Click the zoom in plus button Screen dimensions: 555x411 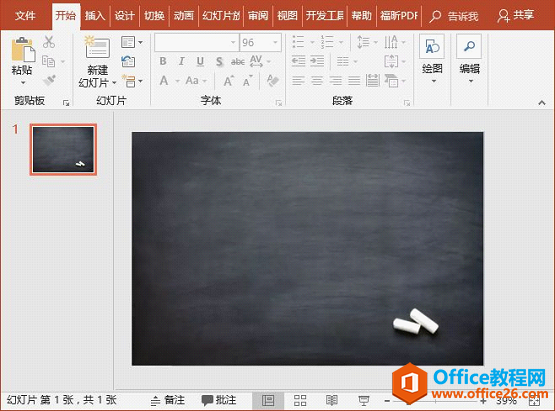(x=483, y=401)
